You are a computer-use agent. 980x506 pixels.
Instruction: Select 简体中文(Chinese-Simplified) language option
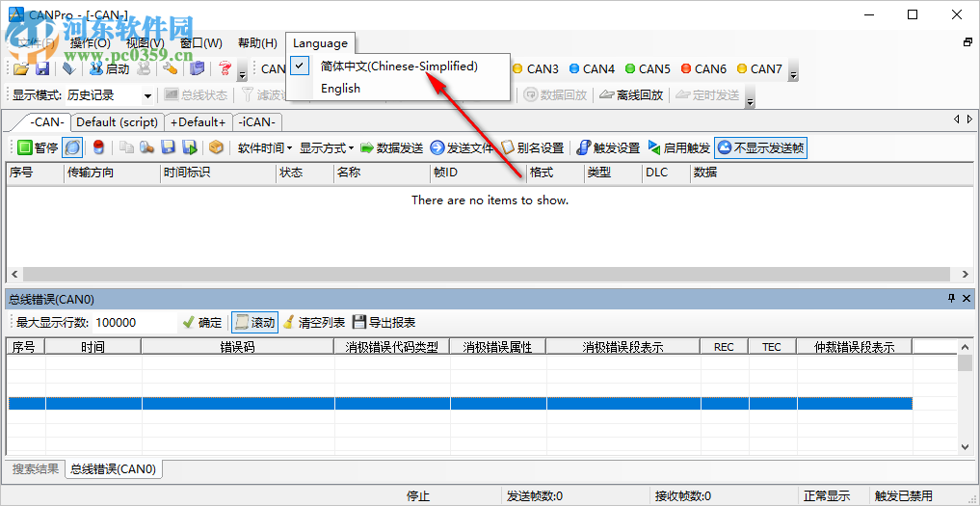(x=399, y=66)
